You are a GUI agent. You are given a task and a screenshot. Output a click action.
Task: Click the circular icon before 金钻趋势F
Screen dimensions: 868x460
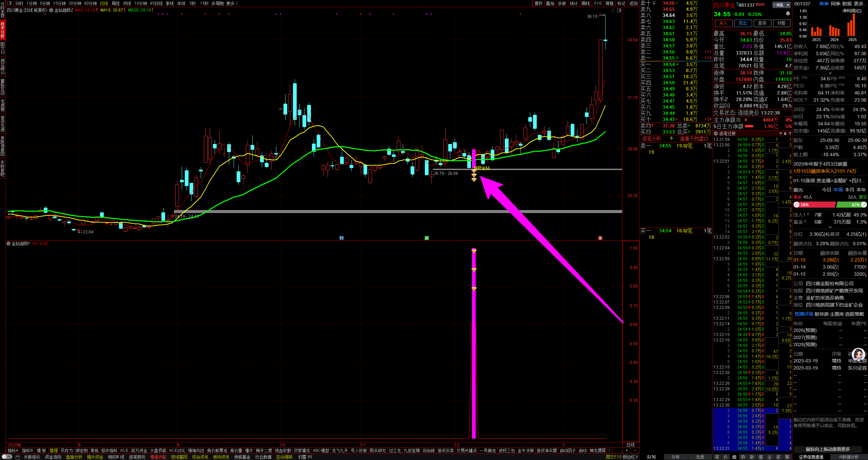[8, 244]
